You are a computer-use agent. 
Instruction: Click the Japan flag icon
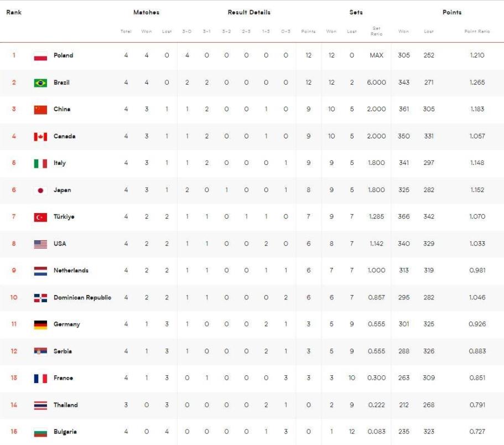coord(40,190)
